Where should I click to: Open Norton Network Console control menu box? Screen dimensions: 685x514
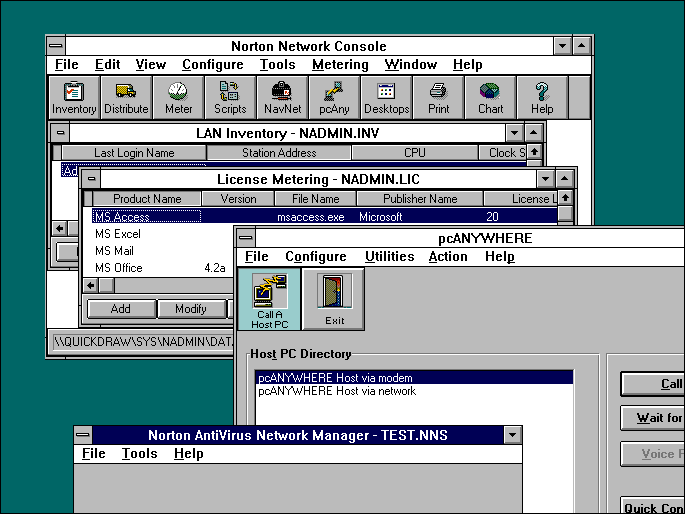point(55,45)
